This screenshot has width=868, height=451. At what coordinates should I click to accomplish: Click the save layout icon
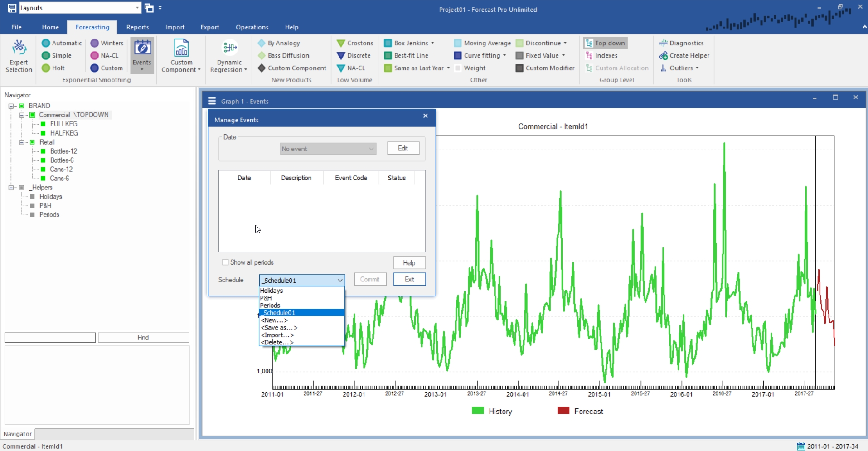(12, 8)
